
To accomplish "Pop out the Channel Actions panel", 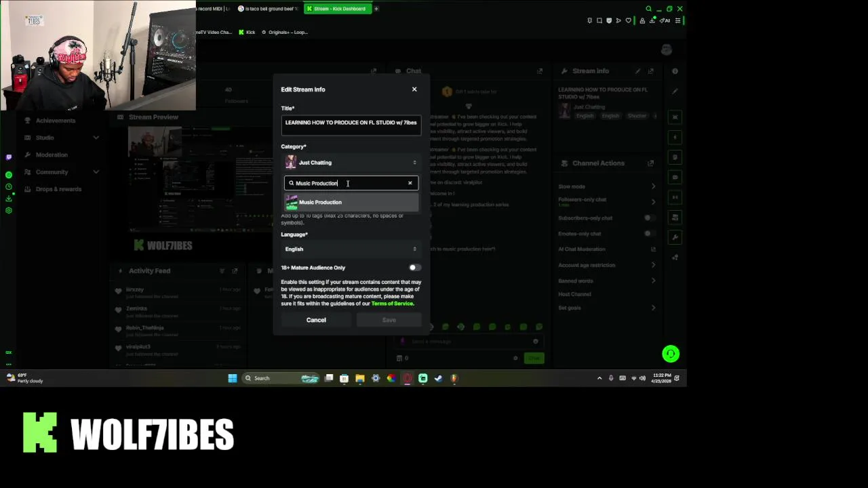I will 650,163.
